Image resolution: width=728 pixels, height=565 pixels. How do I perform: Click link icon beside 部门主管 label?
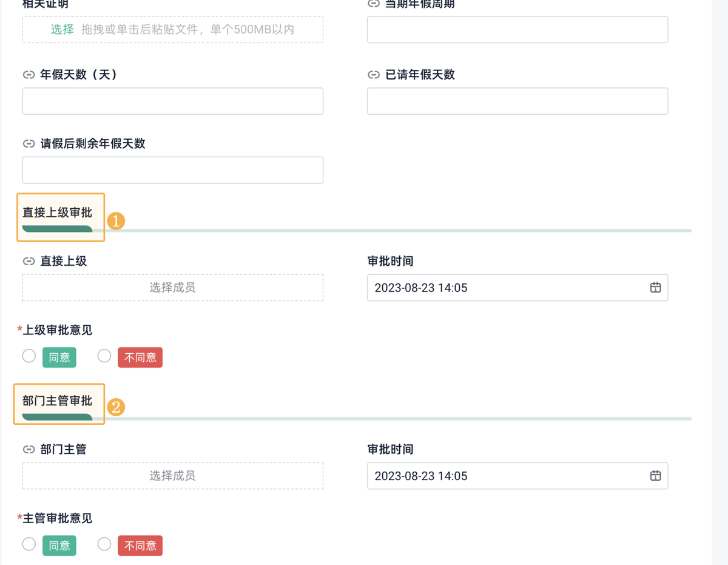click(29, 450)
